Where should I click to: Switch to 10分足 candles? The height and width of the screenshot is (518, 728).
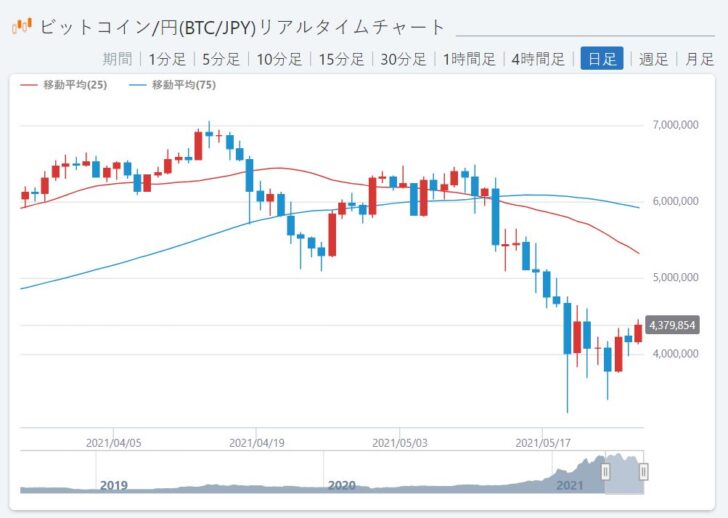279,59
